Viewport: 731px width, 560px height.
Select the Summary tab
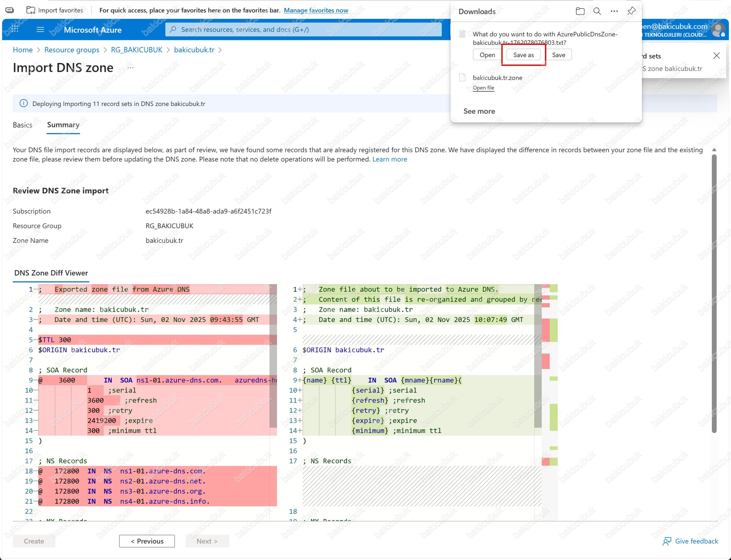[x=63, y=125]
